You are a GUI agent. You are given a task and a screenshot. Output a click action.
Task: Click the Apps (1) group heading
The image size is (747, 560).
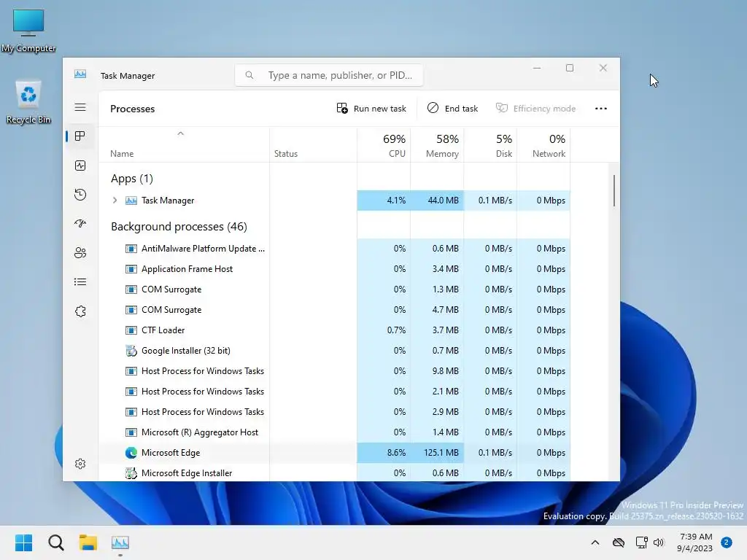point(132,179)
